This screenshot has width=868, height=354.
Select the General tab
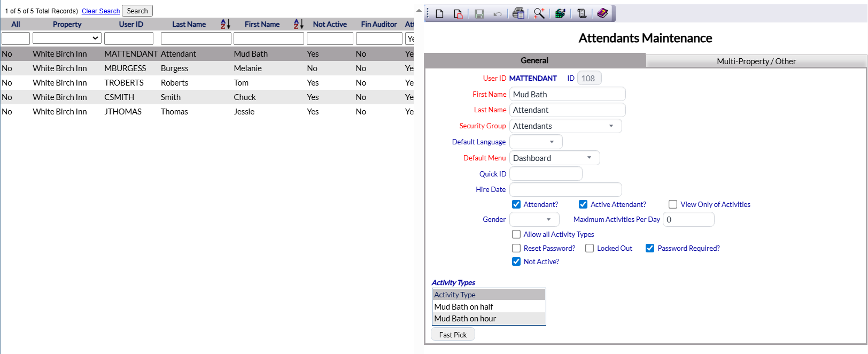pyautogui.click(x=534, y=61)
